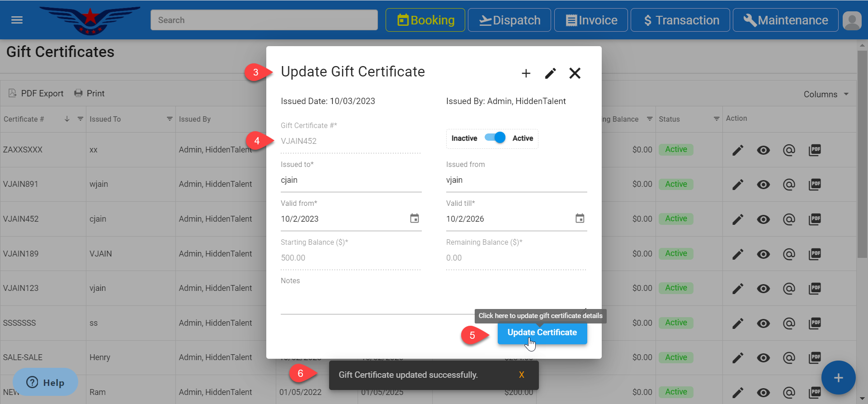Click the pencil edit icon in dialog header
The image size is (868, 404).
550,73
